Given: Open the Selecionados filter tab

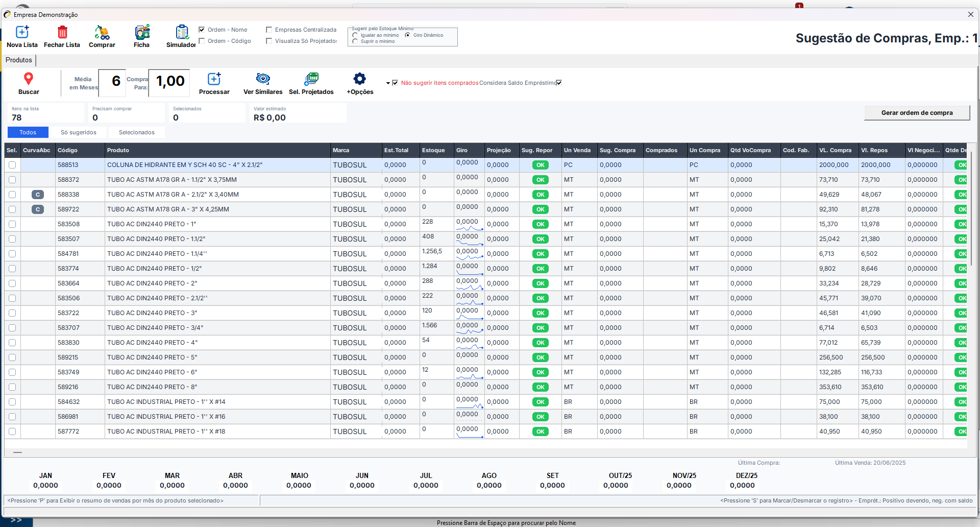Looking at the screenshot, I should [x=137, y=132].
